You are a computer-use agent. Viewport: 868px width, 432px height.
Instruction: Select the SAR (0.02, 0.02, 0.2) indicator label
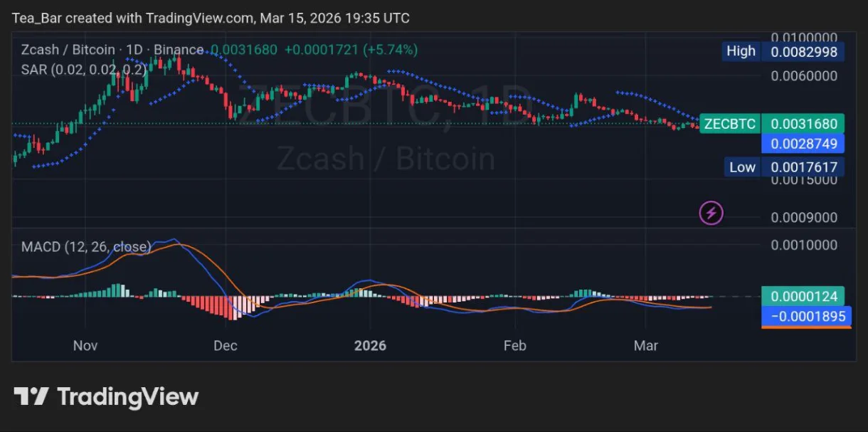point(83,70)
